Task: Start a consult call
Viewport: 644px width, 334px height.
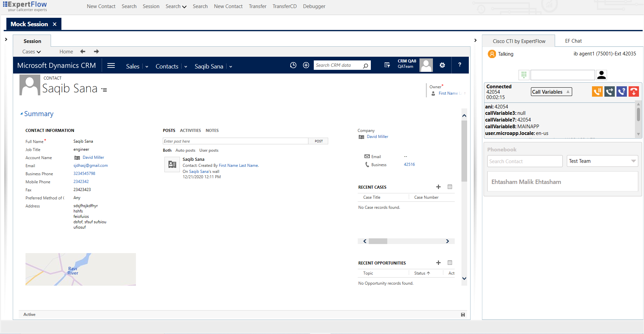Action: (622, 91)
